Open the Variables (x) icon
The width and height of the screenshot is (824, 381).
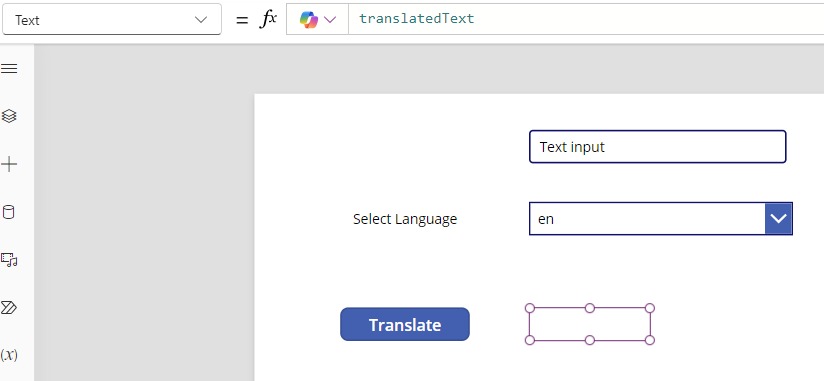[x=9, y=355]
